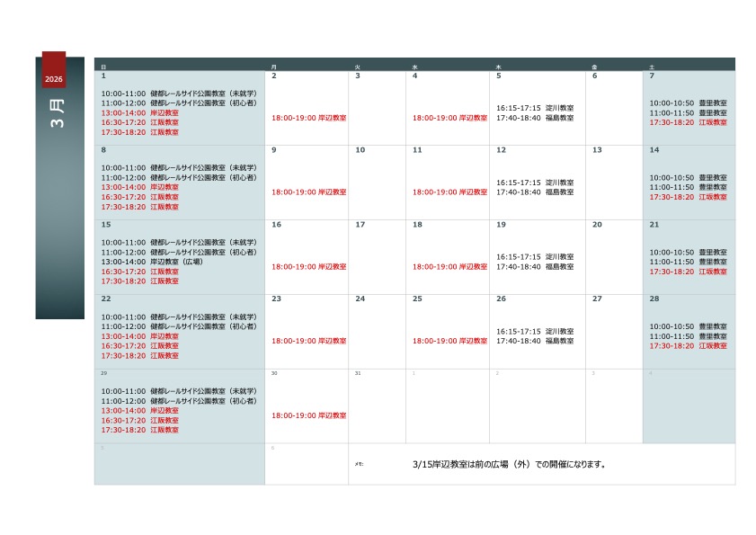Click the 未就学 class entry on March 8
The height and width of the screenshot is (535, 756).
pyautogui.click(x=179, y=167)
